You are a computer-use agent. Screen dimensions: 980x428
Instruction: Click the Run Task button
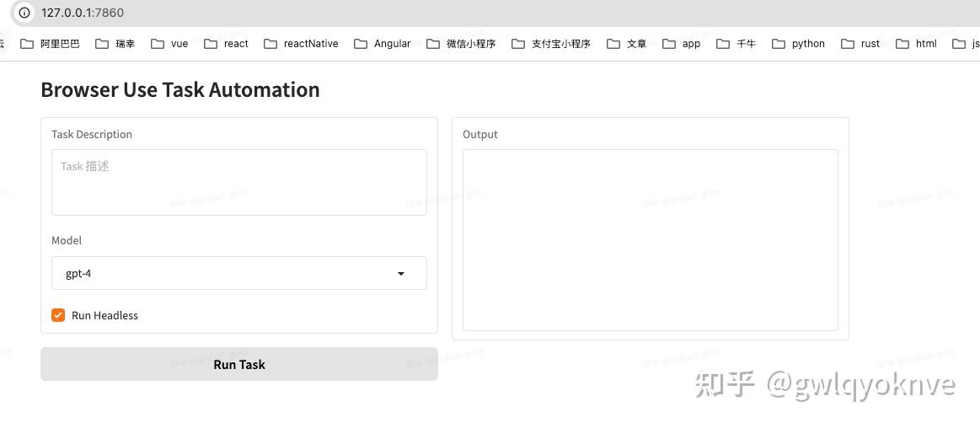(238, 364)
